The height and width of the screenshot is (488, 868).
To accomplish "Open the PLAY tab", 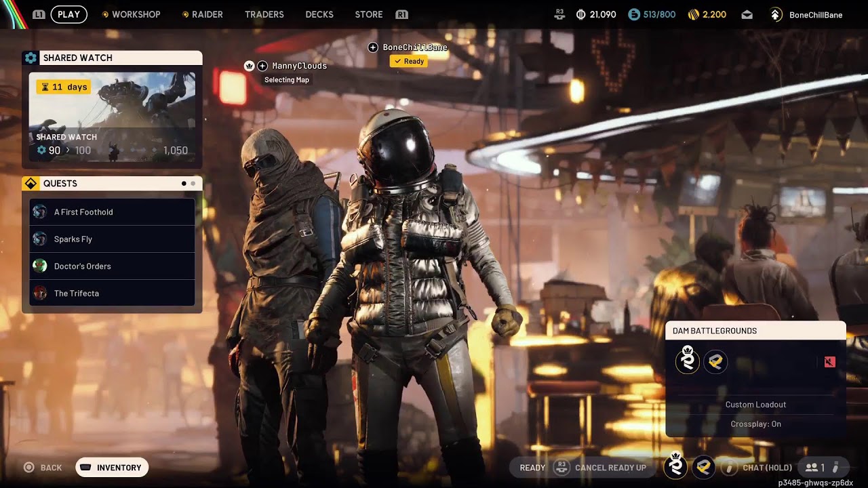I will click(68, 14).
